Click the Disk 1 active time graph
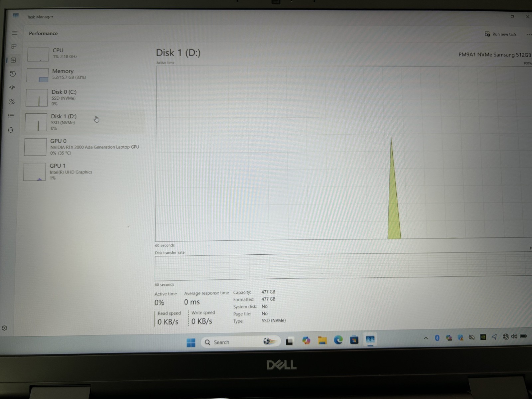Screen dimensions: 532x399 pos(344,153)
